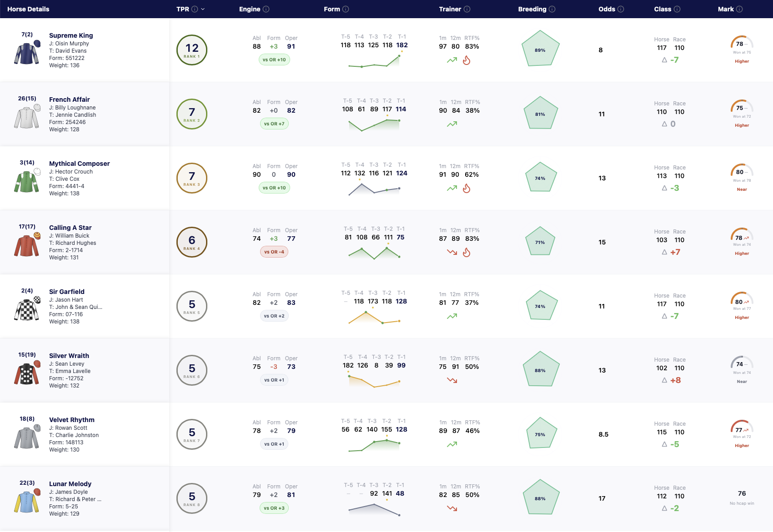Screen dimensions: 773x532
Task: Click the info icon beside Form header
Action: (x=346, y=9)
